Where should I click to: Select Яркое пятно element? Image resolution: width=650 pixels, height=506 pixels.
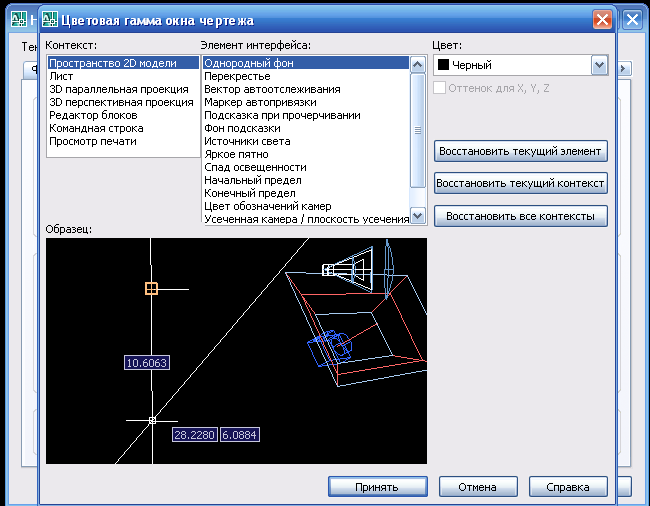(306, 154)
